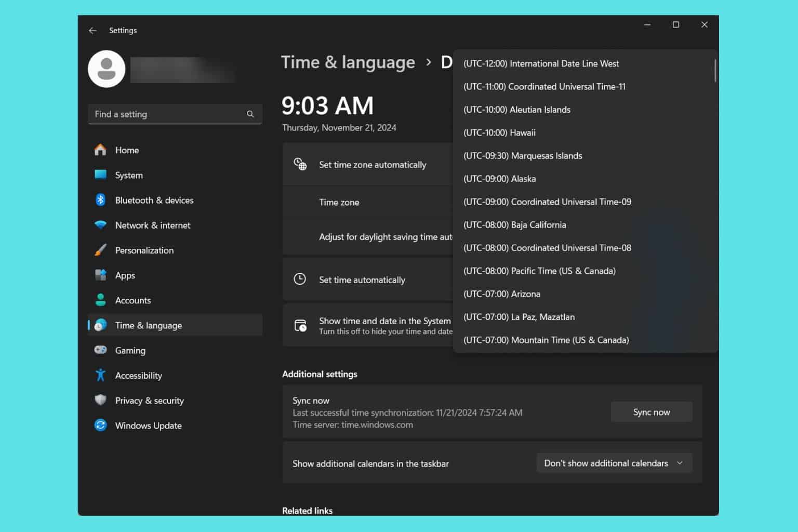Maximize the Settings window
The width and height of the screenshot is (798, 532).
click(x=676, y=24)
